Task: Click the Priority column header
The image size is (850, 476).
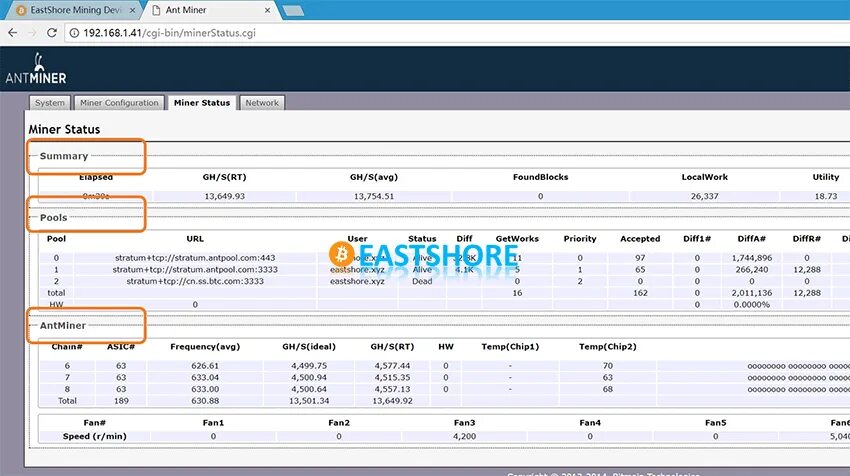Action: tap(579, 239)
